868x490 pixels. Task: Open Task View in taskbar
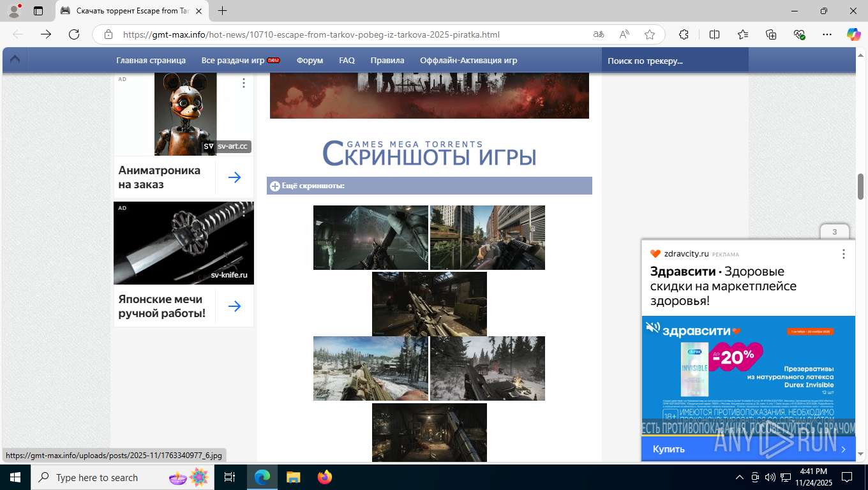click(230, 477)
